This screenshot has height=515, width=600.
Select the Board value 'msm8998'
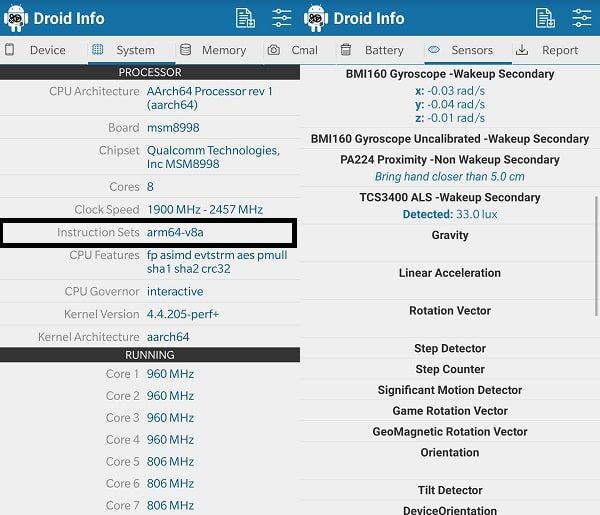(x=173, y=127)
